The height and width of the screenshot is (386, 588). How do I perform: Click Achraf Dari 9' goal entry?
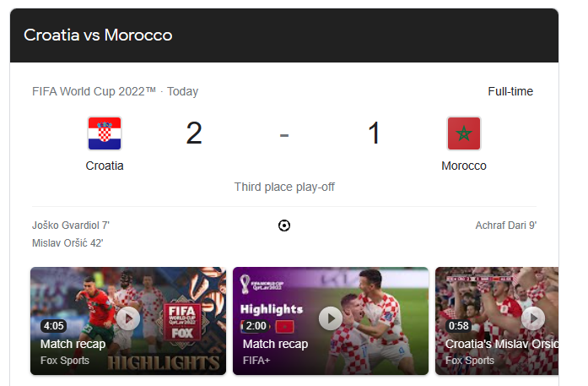click(x=506, y=226)
